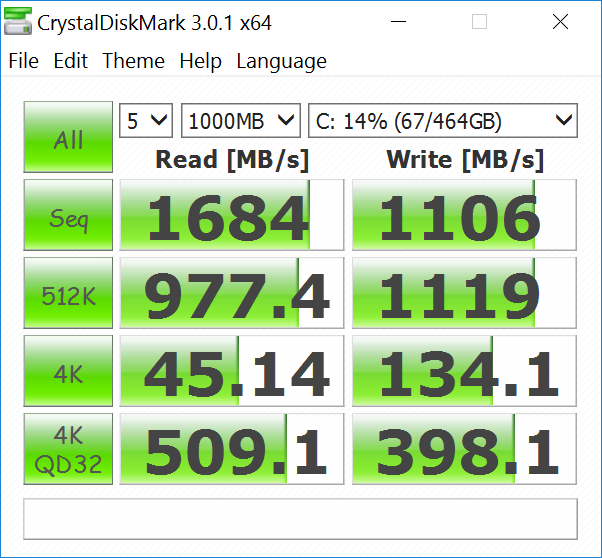Viewport: 602px width, 558px height.
Task: Select the 4K read result 45.14
Action: (232, 371)
